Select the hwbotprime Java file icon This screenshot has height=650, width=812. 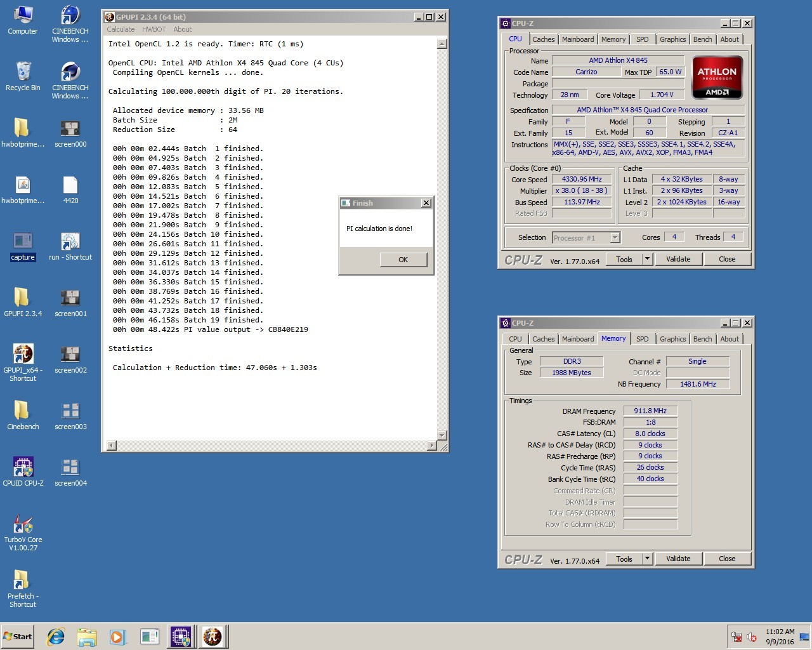point(23,189)
